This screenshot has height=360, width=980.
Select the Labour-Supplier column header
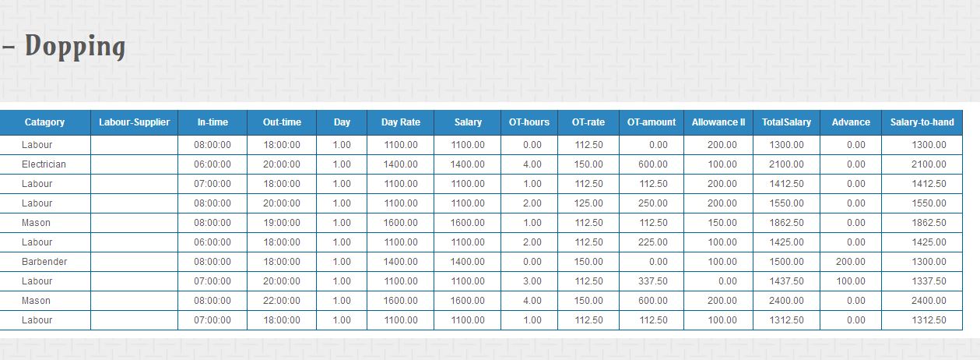pos(135,122)
